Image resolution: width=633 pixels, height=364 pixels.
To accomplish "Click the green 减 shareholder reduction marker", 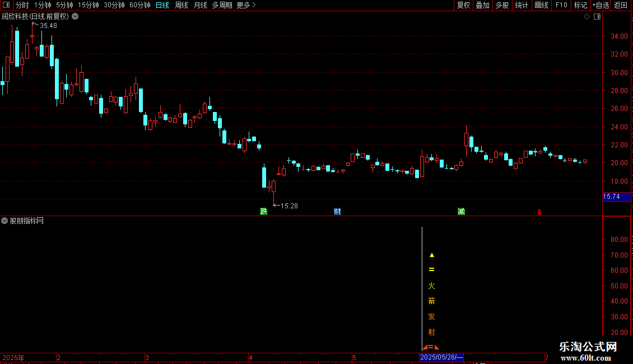I will tap(461, 212).
